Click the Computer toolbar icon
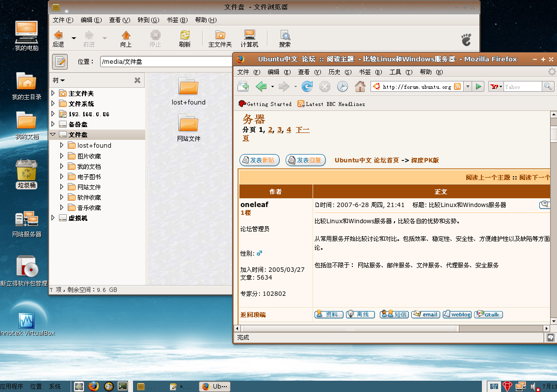Screen dimensions: 557x392 pyautogui.click(x=249, y=39)
